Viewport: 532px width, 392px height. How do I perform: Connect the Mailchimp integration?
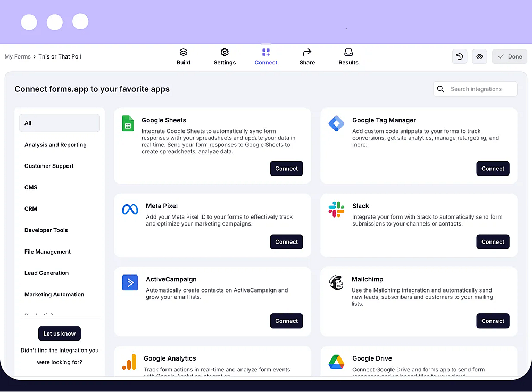(493, 321)
